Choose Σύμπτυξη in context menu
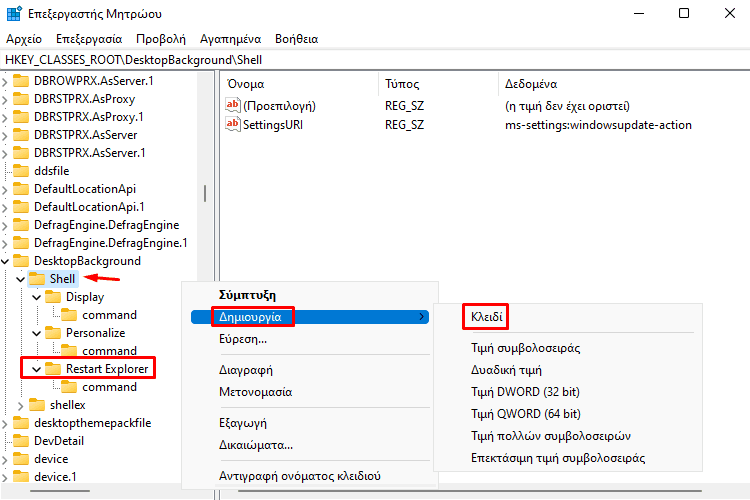The height and width of the screenshot is (500, 750). (309, 295)
